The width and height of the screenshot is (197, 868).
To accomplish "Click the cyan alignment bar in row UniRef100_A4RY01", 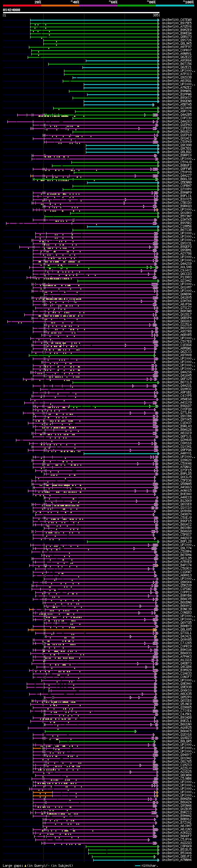I will tap(121, 454).
